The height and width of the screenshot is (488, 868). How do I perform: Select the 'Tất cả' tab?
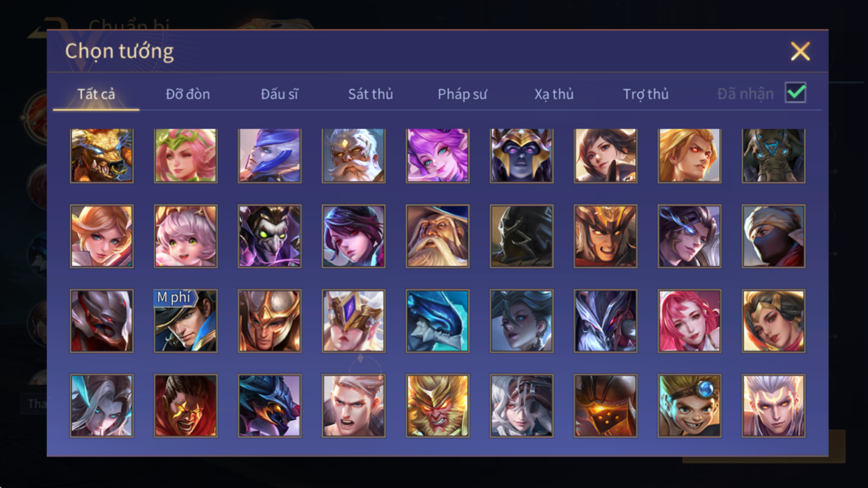point(96,94)
